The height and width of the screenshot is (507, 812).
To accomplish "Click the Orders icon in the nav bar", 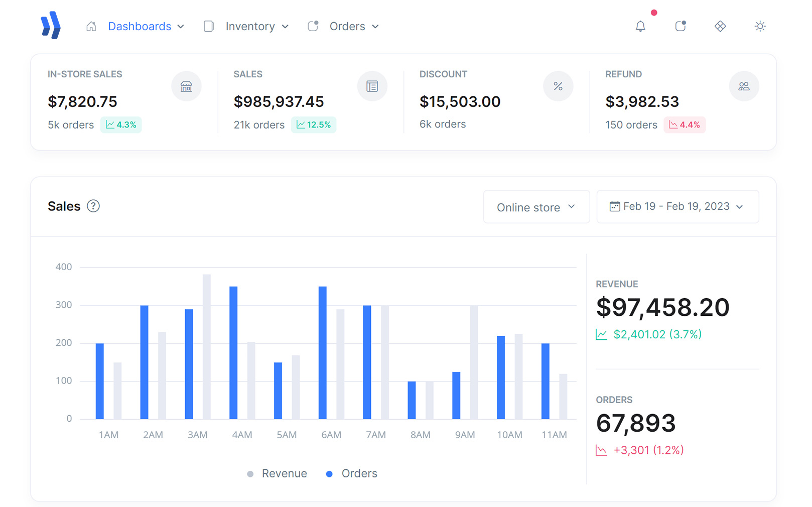I will pyautogui.click(x=313, y=26).
